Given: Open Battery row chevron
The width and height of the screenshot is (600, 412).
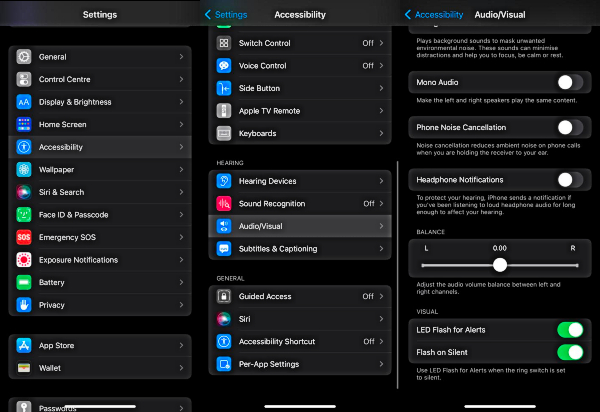Looking at the screenshot, I should [181, 282].
